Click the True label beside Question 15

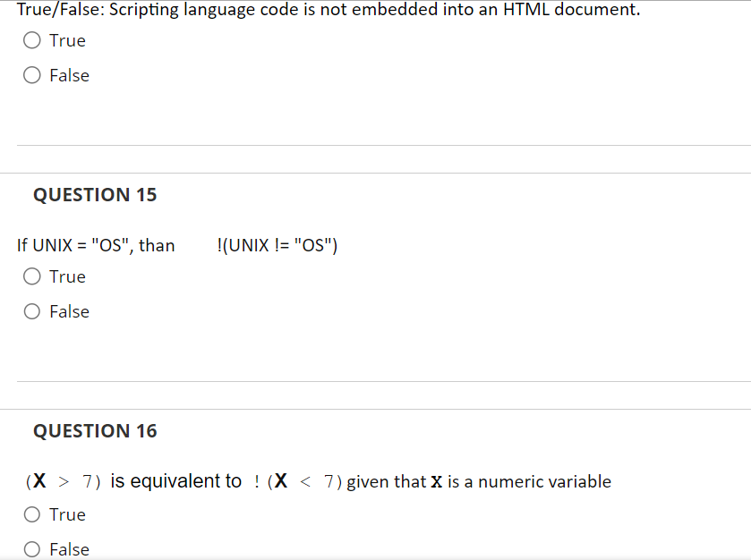[x=67, y=276]
